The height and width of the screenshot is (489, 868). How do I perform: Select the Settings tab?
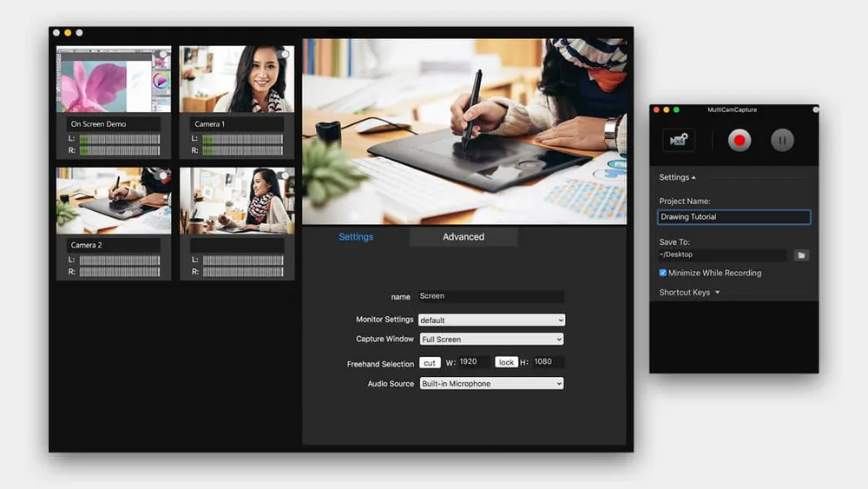356,237
